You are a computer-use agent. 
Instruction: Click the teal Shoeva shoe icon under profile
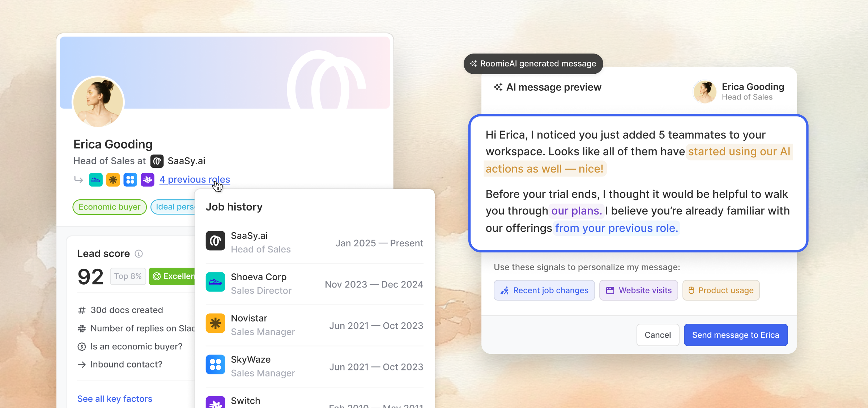pos(96,180)
